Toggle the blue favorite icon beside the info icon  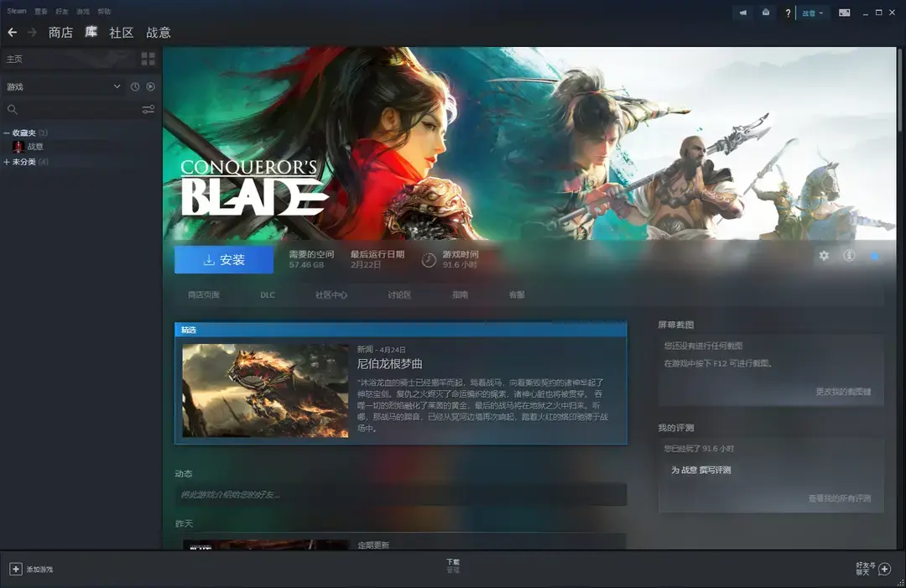(875, 255)
